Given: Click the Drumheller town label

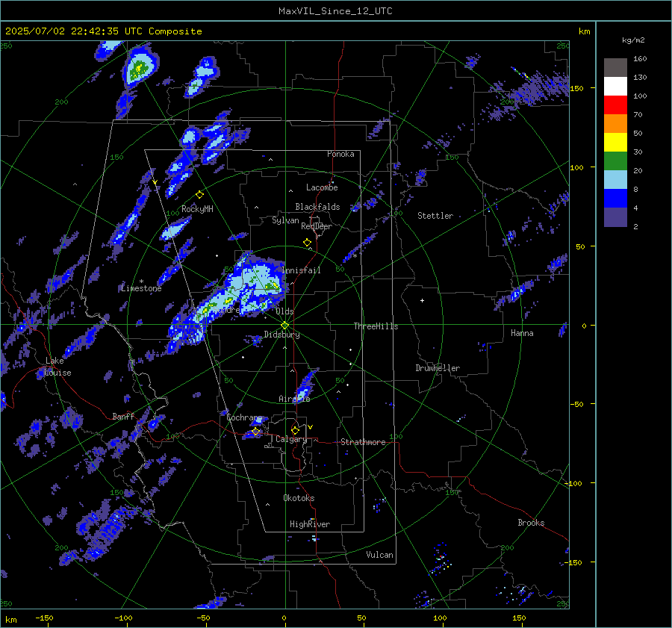Looking at the screenshot, I should (438, 368).
